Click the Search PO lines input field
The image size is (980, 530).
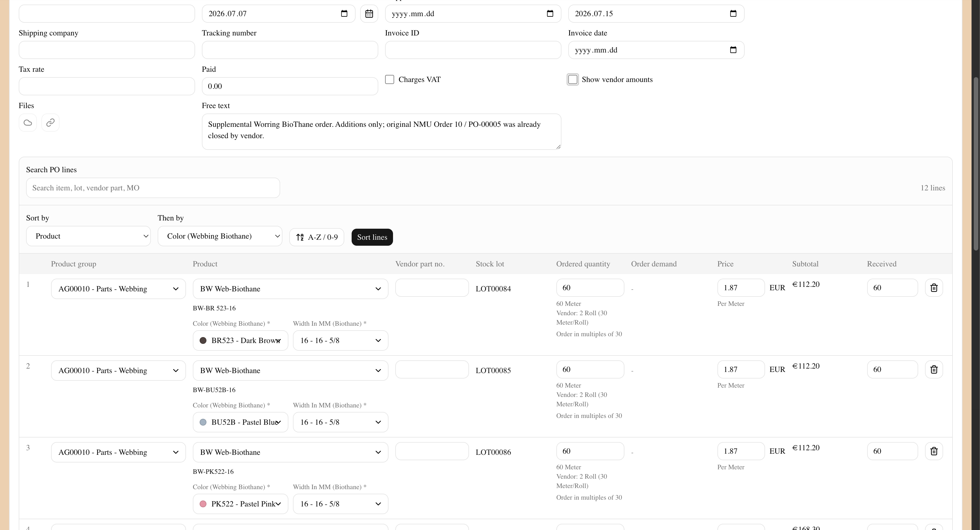click(x=153, y=188)
